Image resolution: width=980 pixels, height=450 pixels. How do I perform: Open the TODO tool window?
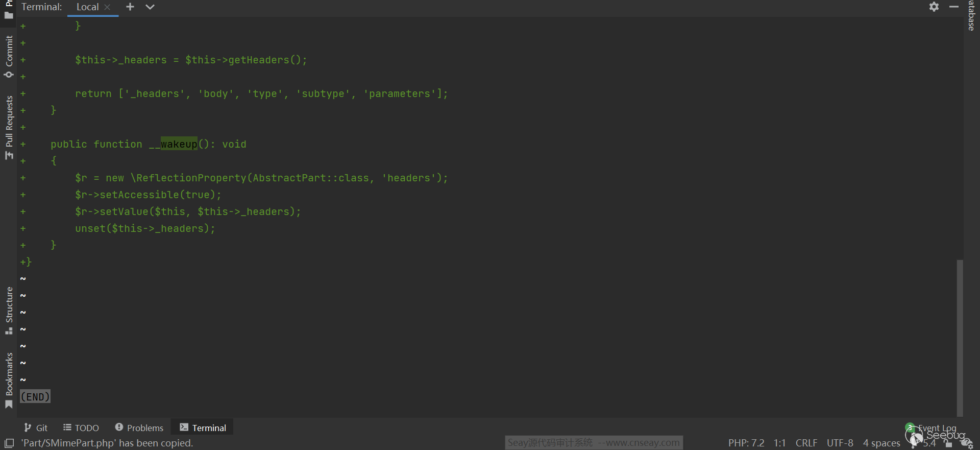coord(81,428)
